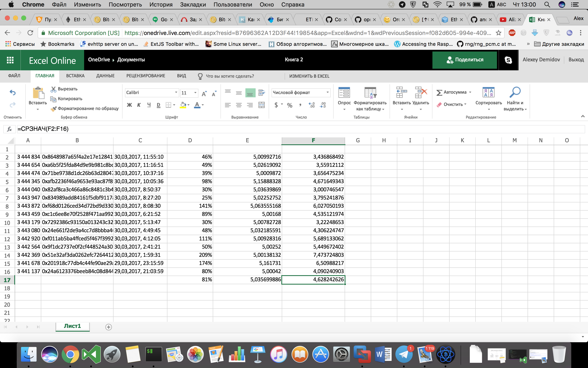Expand the AutoSum dropdown arrow

coord(470,92)
